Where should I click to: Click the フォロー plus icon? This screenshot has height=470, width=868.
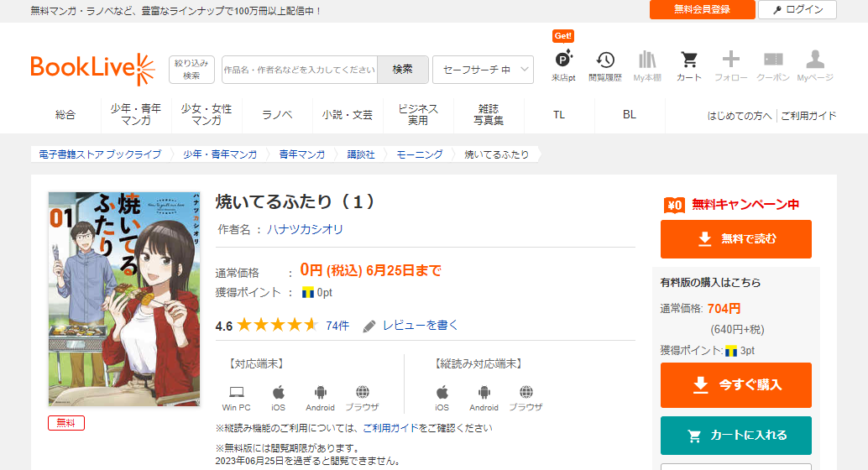coord(731,60)
